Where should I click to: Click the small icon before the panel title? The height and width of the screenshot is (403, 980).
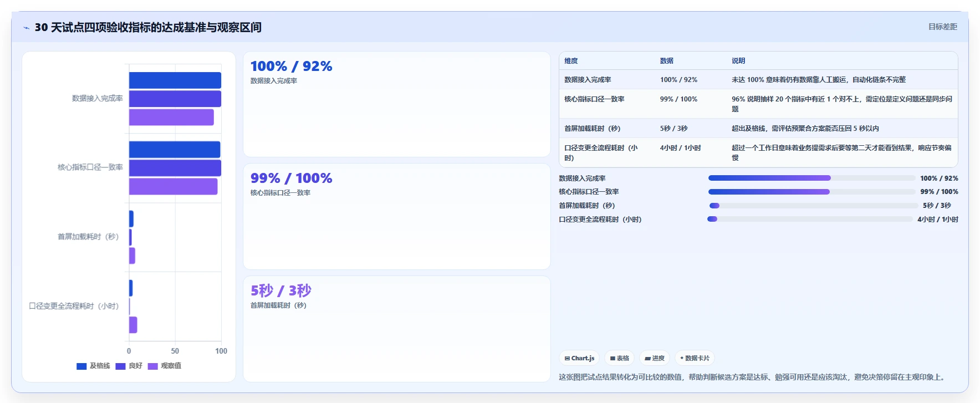pyautogui.click(x=26, y=28)
